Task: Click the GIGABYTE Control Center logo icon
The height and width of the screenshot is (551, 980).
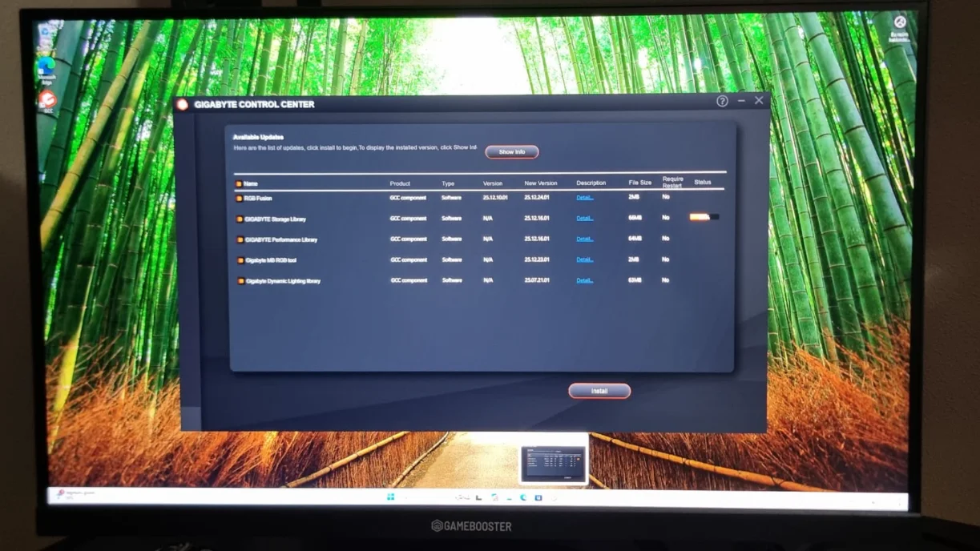Action: [x=182, y=104]
